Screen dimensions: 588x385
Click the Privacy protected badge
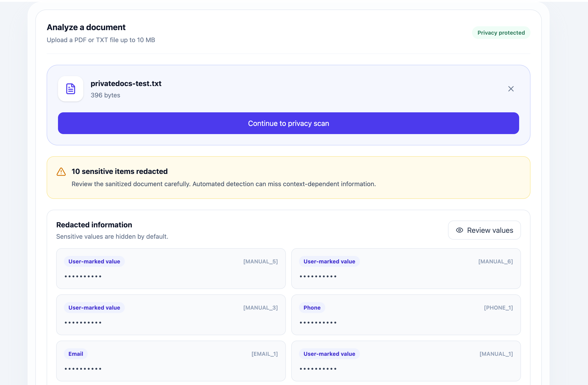coord(501,33)
